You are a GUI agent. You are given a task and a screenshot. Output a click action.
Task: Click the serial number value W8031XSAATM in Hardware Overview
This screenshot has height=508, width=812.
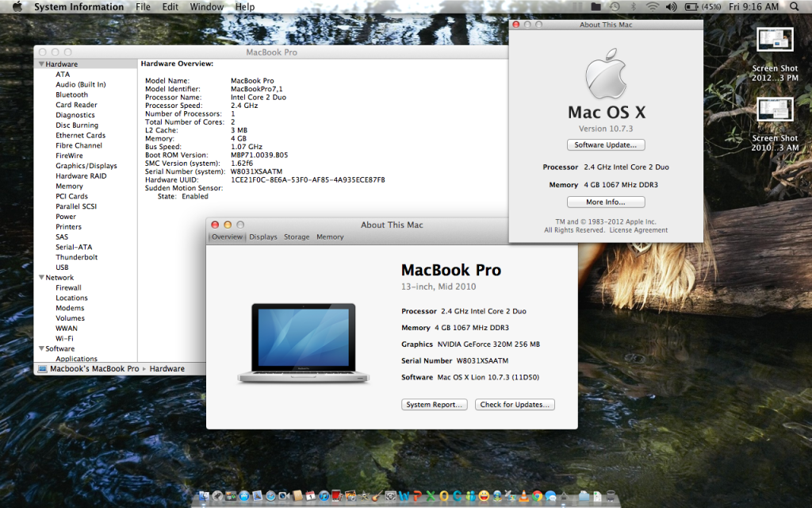pyautogui.click(x=256, y=171)
